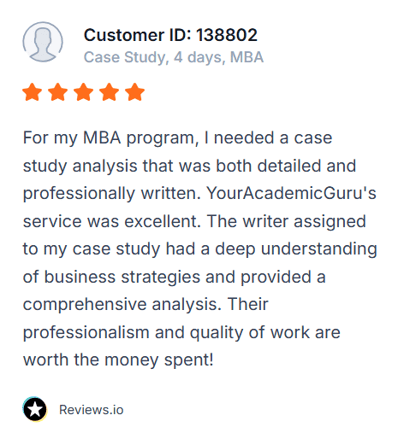Click the YourAcademicGuru's name in review
The image size is (398, 427).
(x=291, y=193)
